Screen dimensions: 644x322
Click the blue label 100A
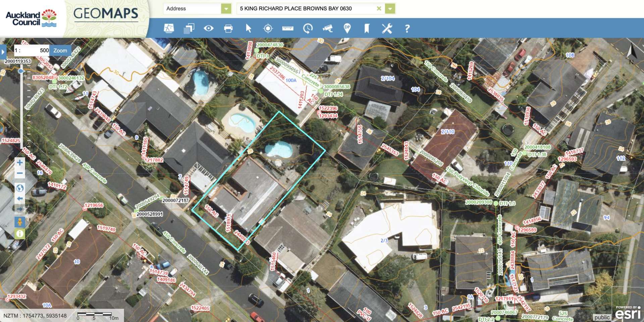(291, 80)
